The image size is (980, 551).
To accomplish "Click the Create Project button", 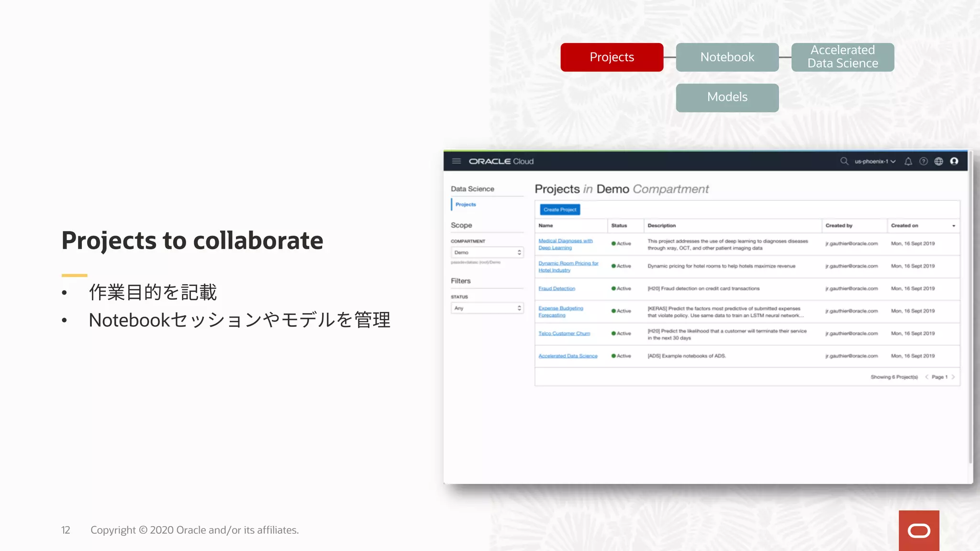I will 560,209.
